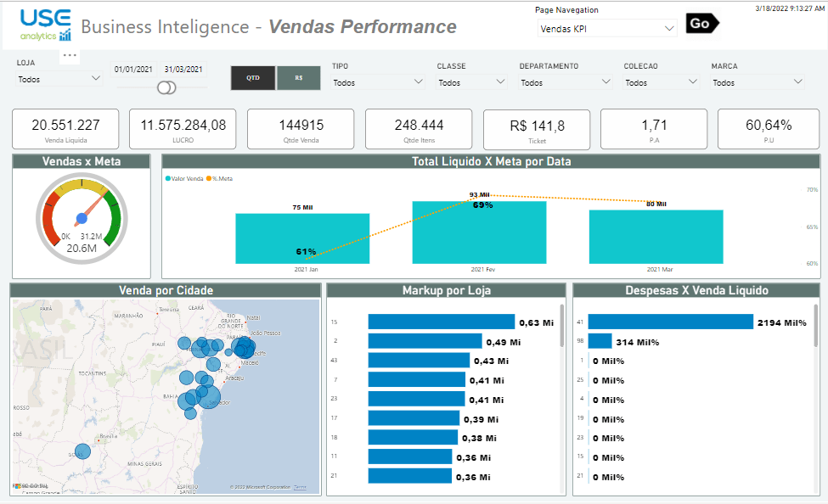Click the Valor Venda legend marker

pos(168,177)
